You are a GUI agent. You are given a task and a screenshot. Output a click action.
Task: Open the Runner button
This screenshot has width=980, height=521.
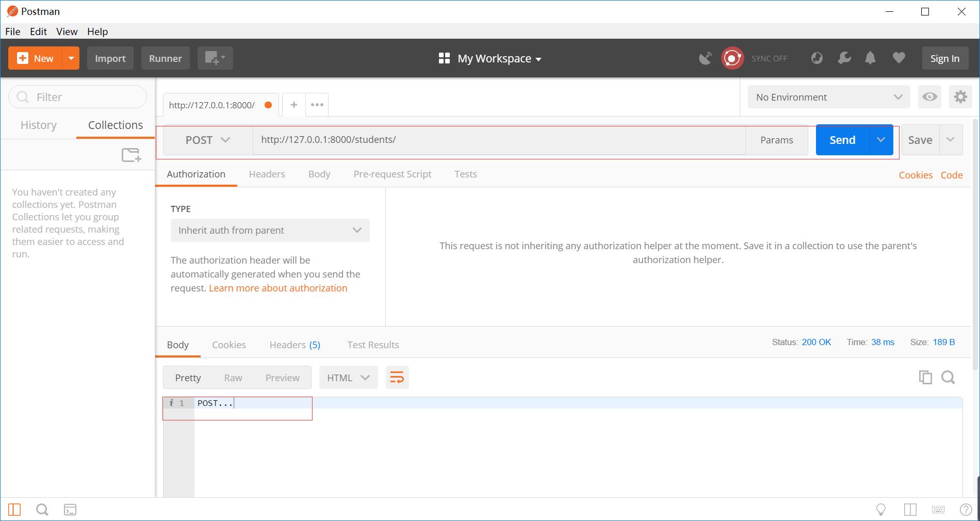point(166,58)
